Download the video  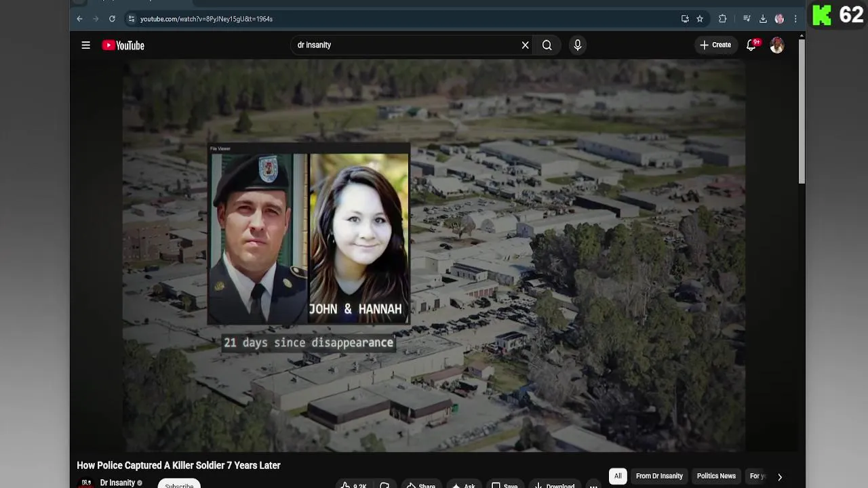click(554, 485)
